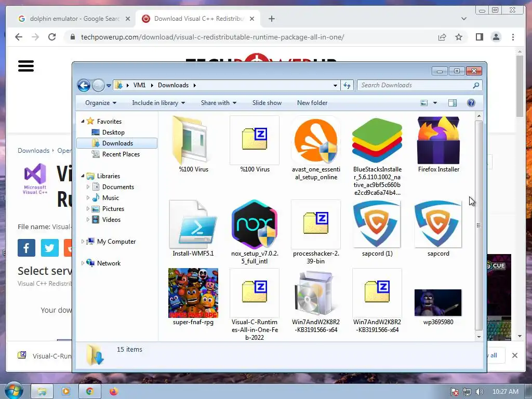
Task: Create a New folder
Action: coord(312,103)
